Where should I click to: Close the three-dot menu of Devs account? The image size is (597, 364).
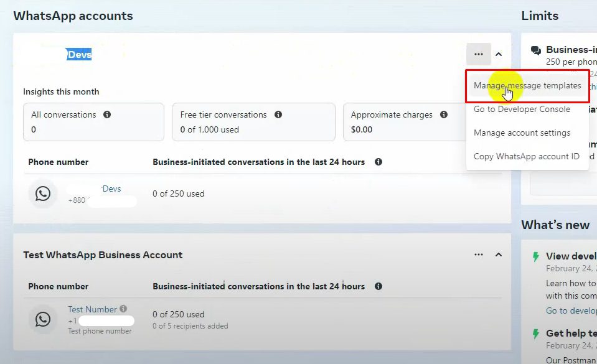coord(478,55)
